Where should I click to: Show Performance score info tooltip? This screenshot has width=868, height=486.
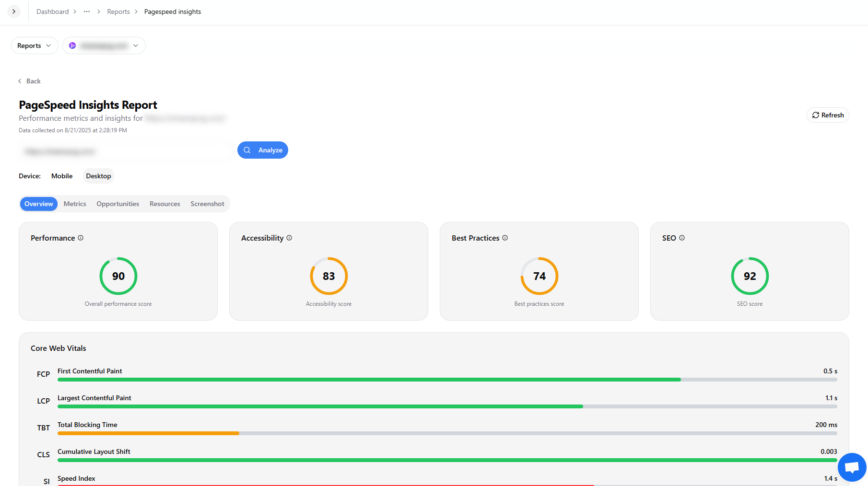tap(81, 238)
